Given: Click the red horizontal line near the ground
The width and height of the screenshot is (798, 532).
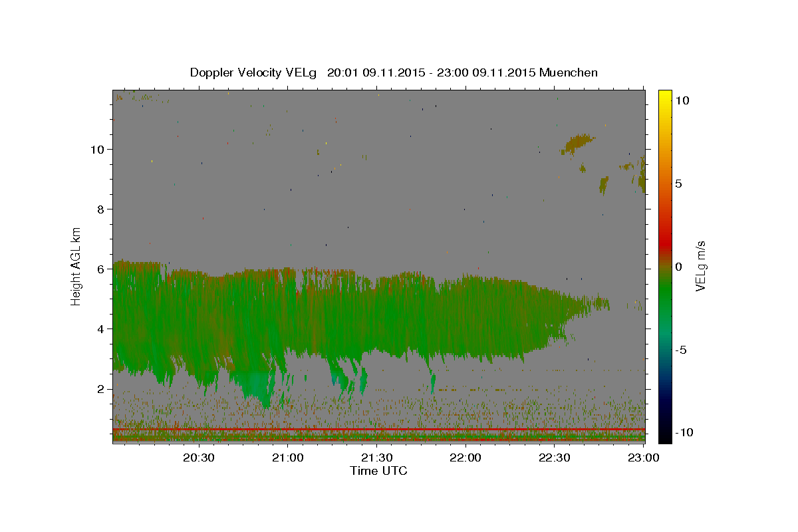Looking at the screenshot, I should tap(378, 430).
